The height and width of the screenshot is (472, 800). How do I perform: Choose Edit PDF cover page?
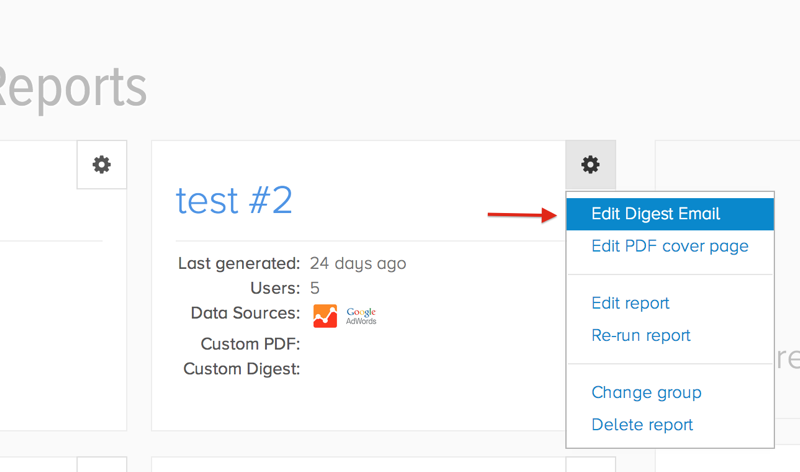tap(669, 246)
